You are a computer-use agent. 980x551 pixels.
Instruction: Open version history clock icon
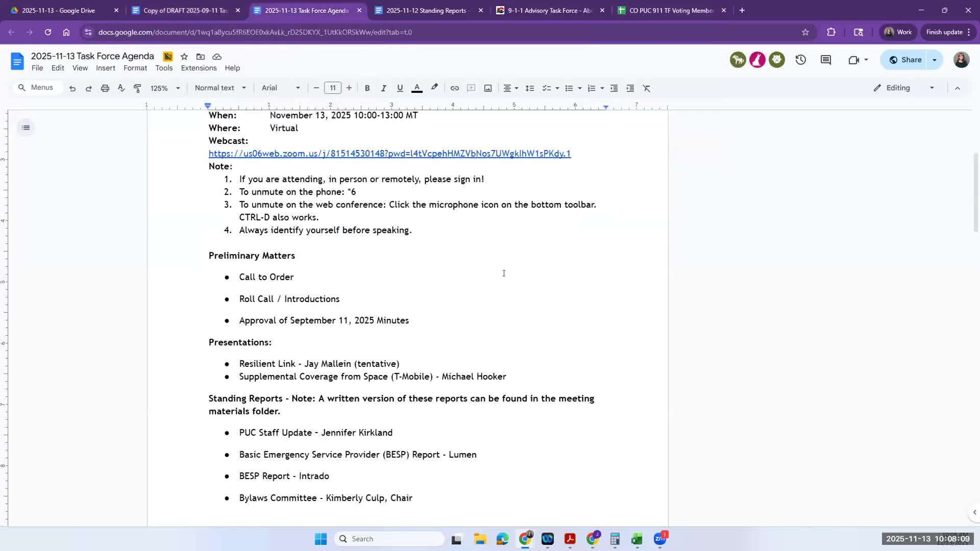tap(800, 60)
